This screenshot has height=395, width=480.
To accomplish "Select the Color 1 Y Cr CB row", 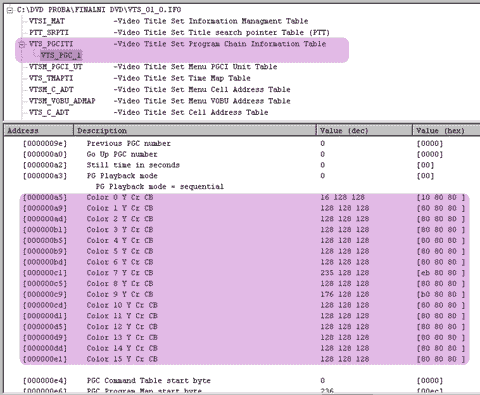I will coord(244,208).
